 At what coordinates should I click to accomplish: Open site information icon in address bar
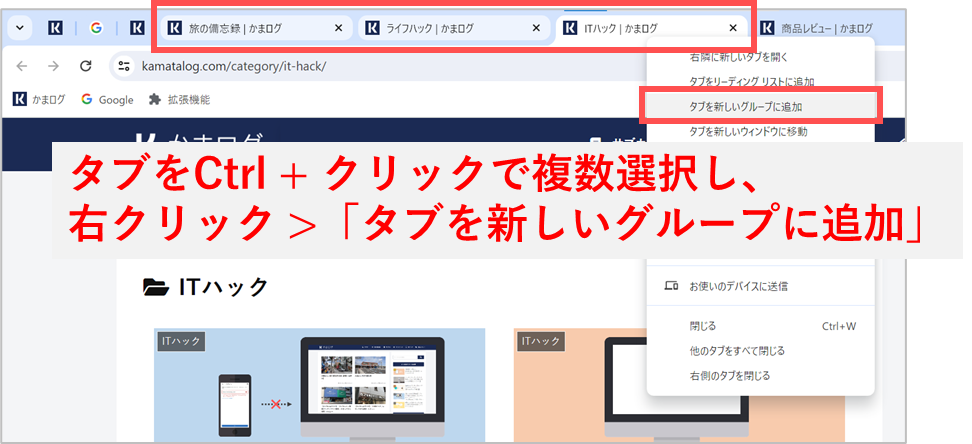125,66
